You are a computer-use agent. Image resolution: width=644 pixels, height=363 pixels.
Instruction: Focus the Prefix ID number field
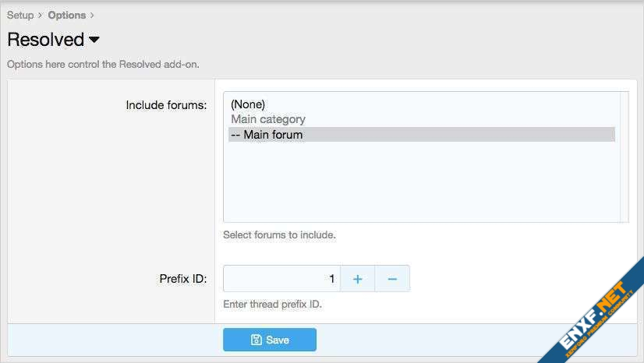[282, 279]
